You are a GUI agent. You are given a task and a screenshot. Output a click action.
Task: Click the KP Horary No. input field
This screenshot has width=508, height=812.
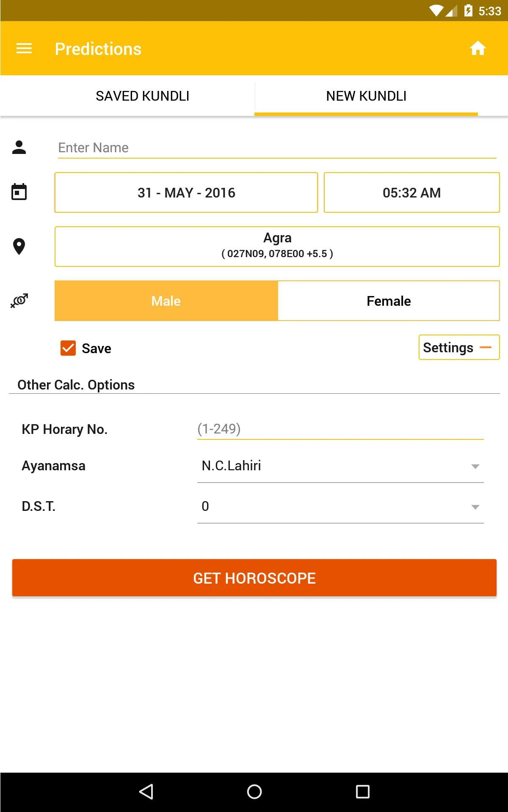(x=340, y=429)
